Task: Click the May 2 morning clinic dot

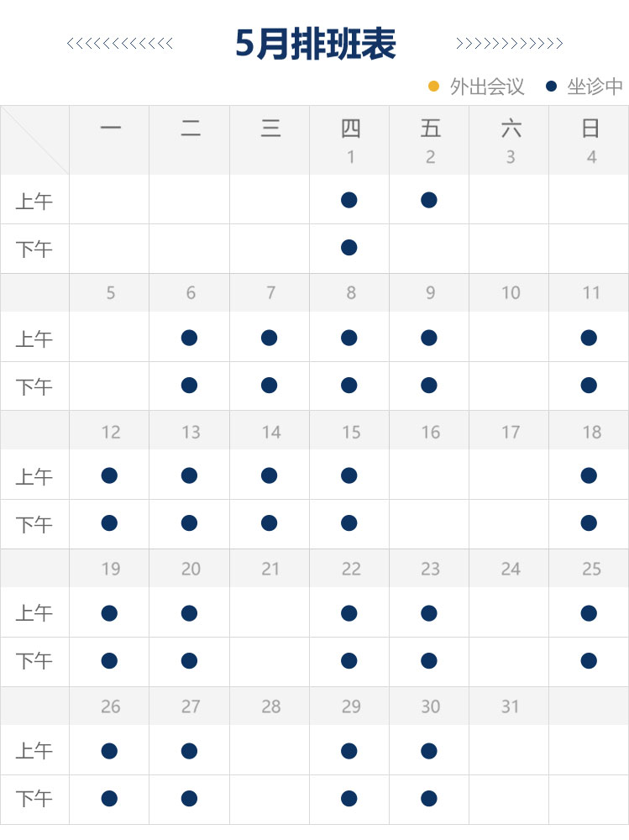Action: (x=429, y=200)
